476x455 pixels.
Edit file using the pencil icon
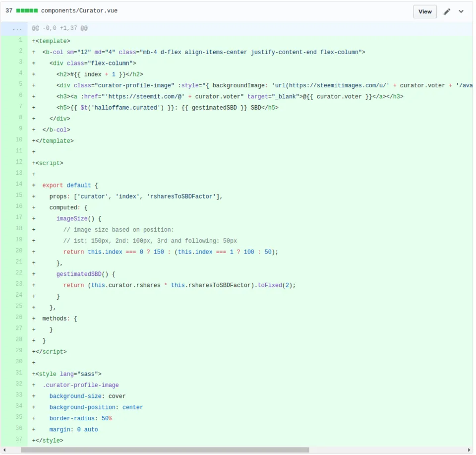coord(447,11)
